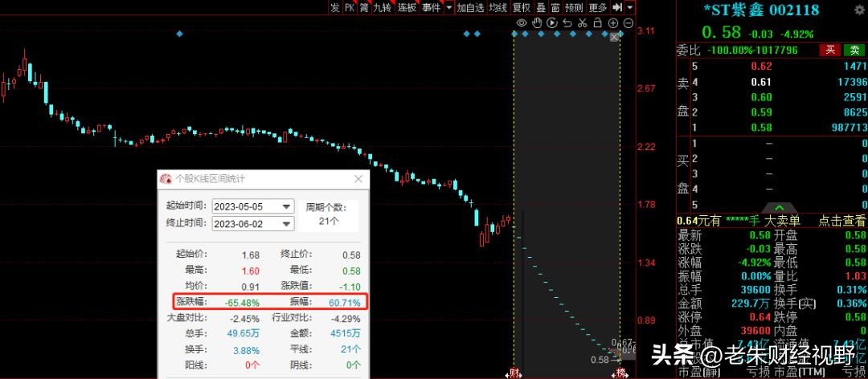Open the 起始时间 date dropdown
The height and width of the screenshot is (379, 868).
(x=286, y=206)
